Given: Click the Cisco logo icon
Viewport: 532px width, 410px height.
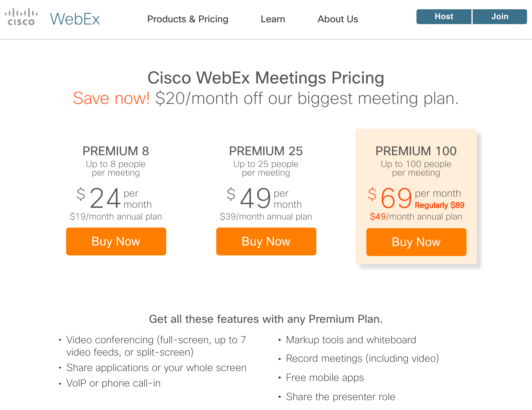Looking at the screenshot, I should (21, 17).
